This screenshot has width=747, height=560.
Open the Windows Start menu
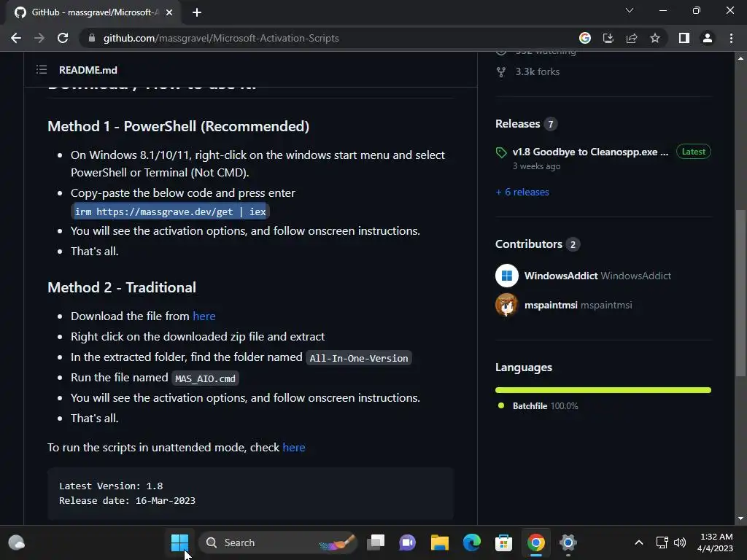click(x=179, y=542)
